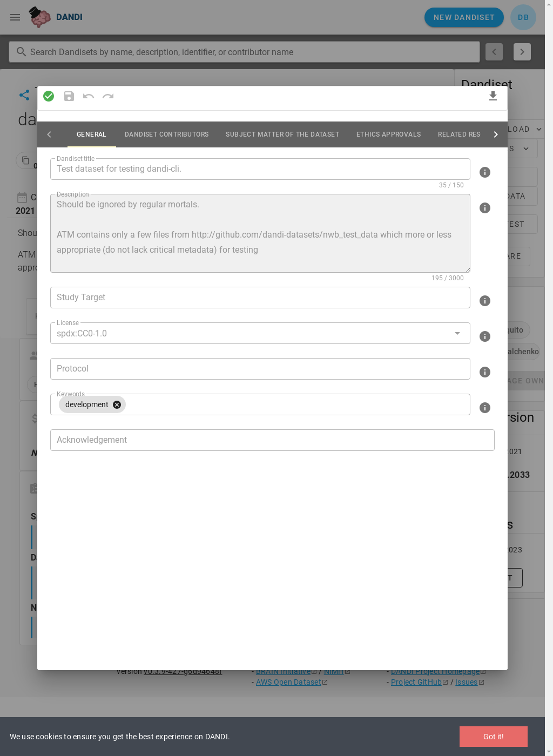Click the DANDI brain logo

(40, 17)
